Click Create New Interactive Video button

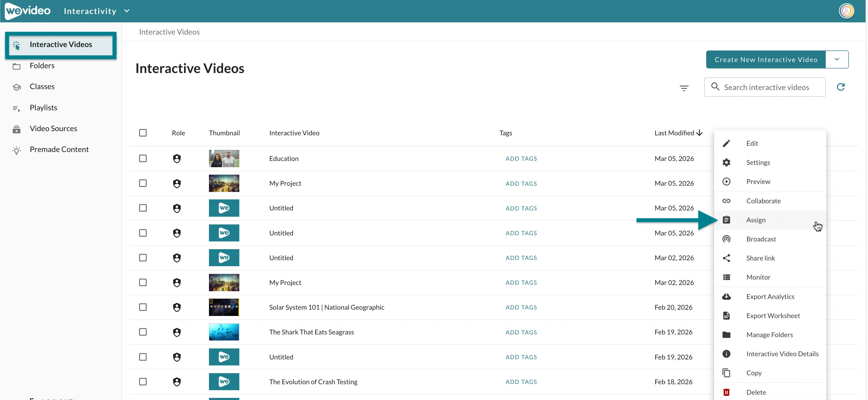click(766, 59)
